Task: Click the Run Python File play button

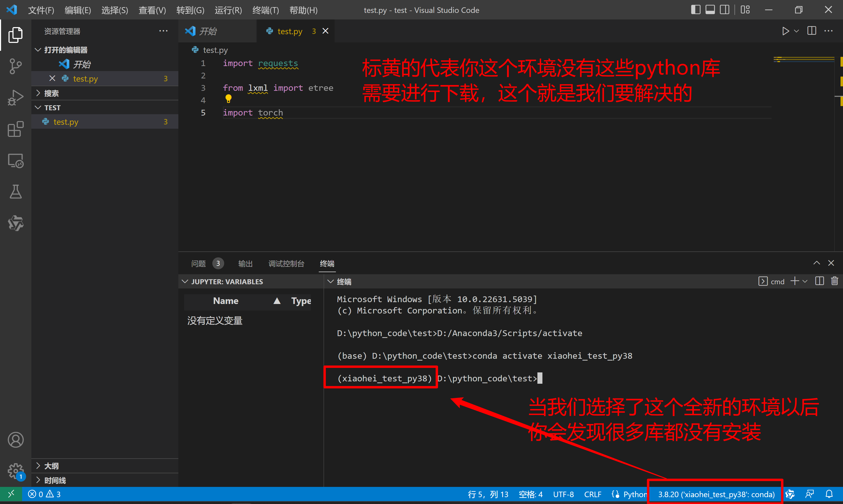Action: point(785,31)
